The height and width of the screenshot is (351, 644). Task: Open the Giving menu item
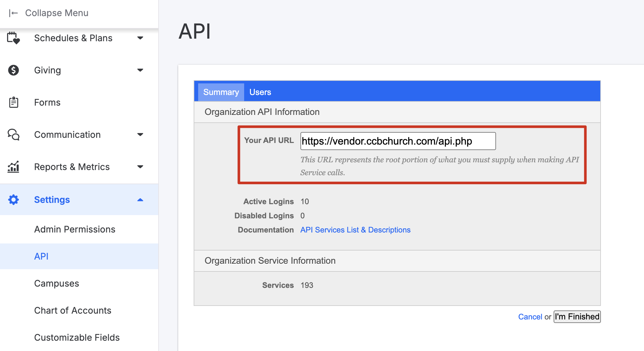tap(48, 70)
